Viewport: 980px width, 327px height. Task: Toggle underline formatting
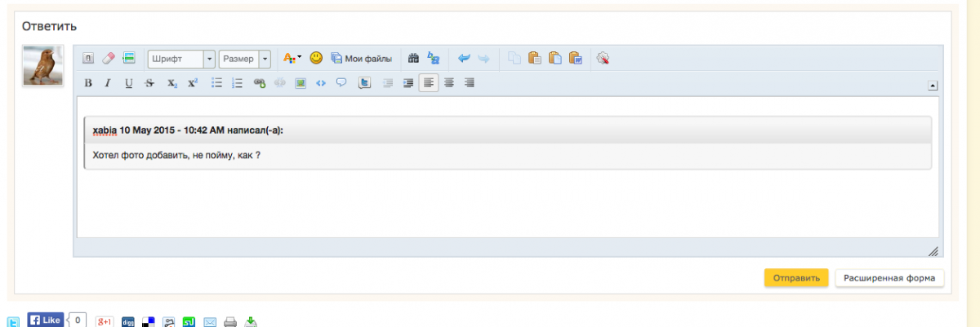point(129,83)
